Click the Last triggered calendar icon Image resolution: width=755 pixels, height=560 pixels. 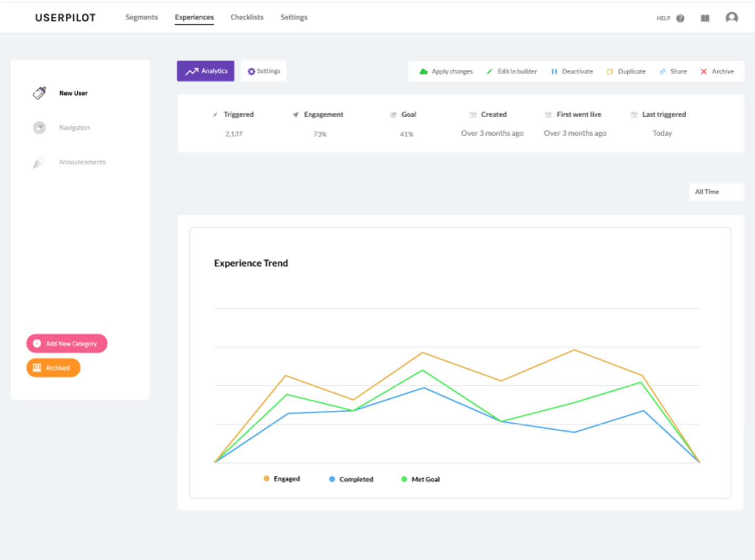pyautogui.click(x=634, y=115)
